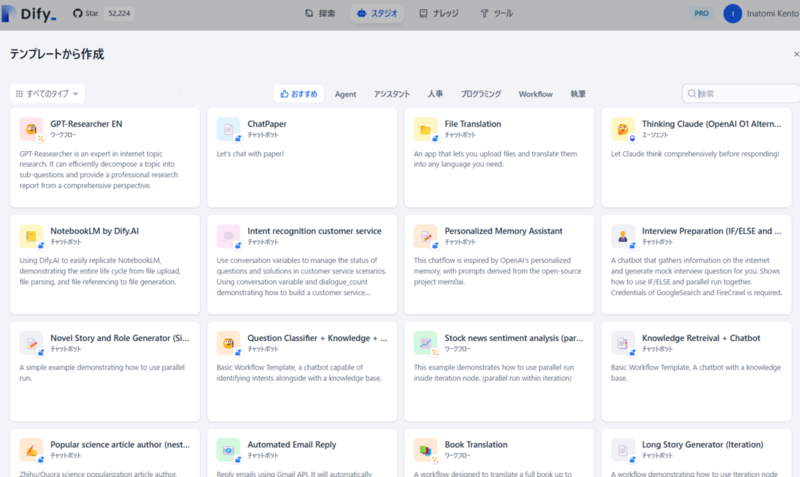This screenshot has width=800, height=477.
Task: Click the Question Classifier template icon
Action: click(x=228, y=343)
